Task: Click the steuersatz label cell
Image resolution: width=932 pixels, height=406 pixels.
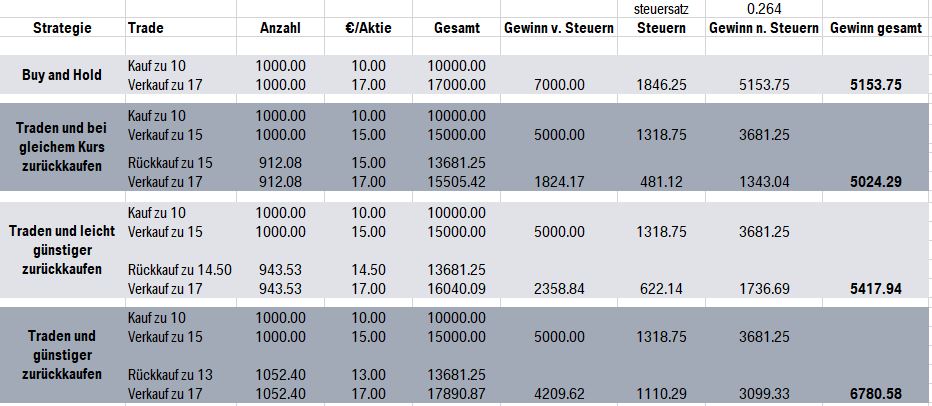Action: point(661,10)
